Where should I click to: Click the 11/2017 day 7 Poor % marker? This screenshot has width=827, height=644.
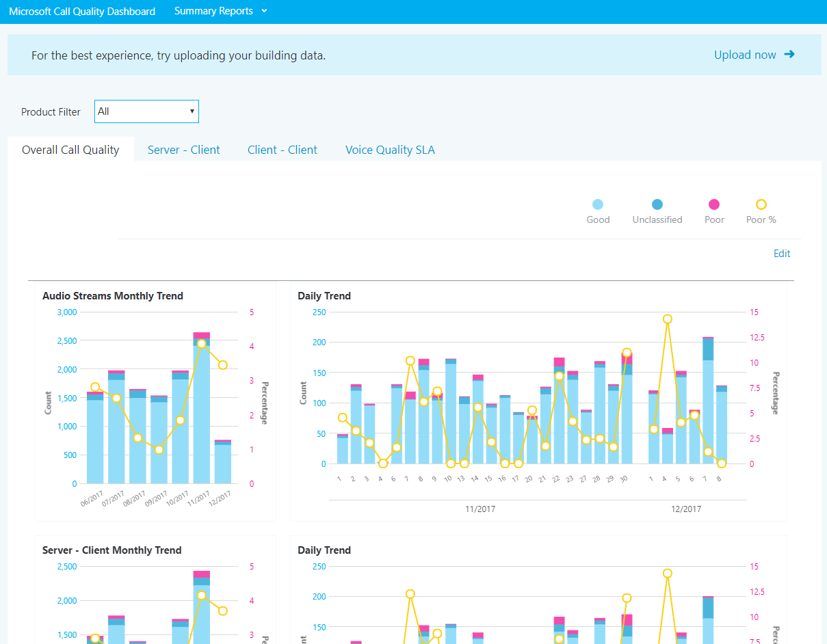(410, 360)
